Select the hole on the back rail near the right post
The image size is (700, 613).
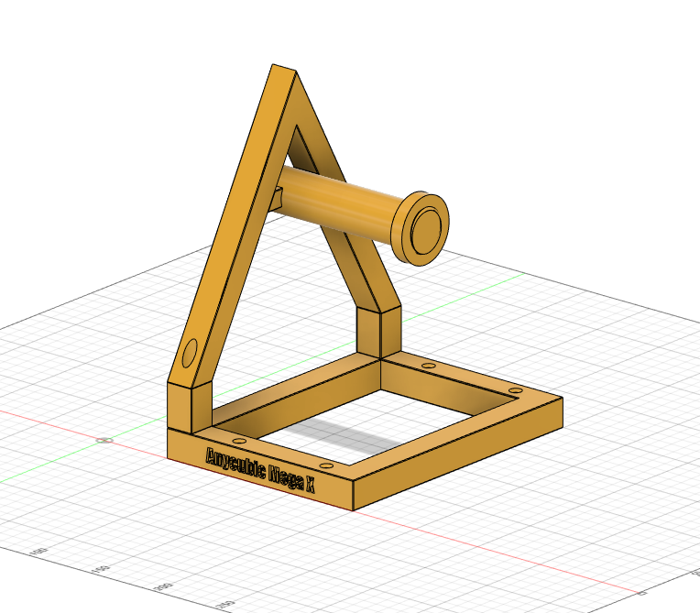point(429,366)
